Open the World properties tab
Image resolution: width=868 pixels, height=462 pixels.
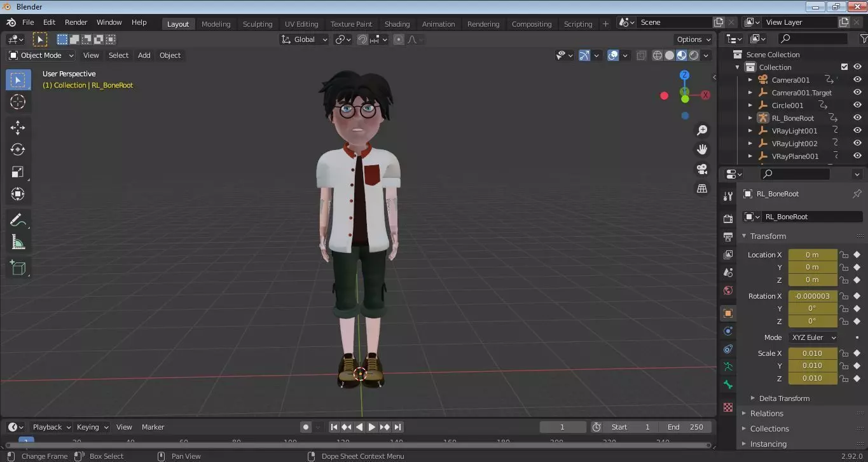coord(728,290)
